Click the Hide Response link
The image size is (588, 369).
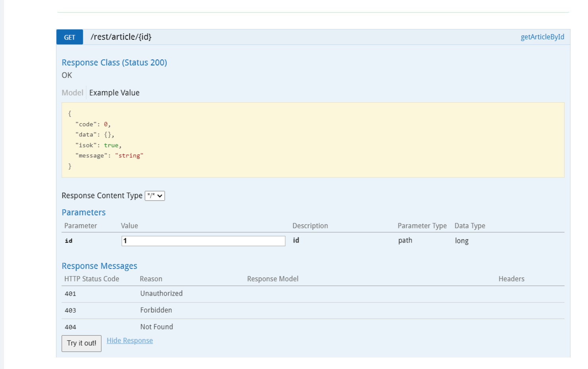(130, 340)
